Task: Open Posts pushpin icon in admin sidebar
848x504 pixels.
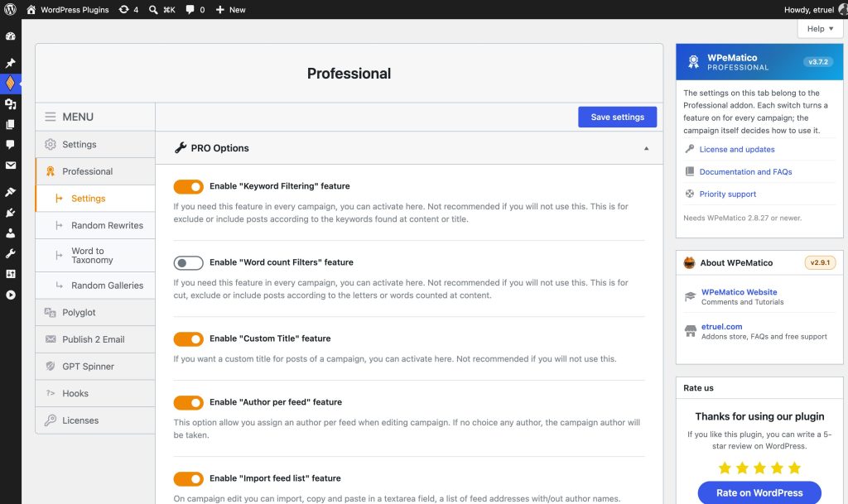Action: 10,63
